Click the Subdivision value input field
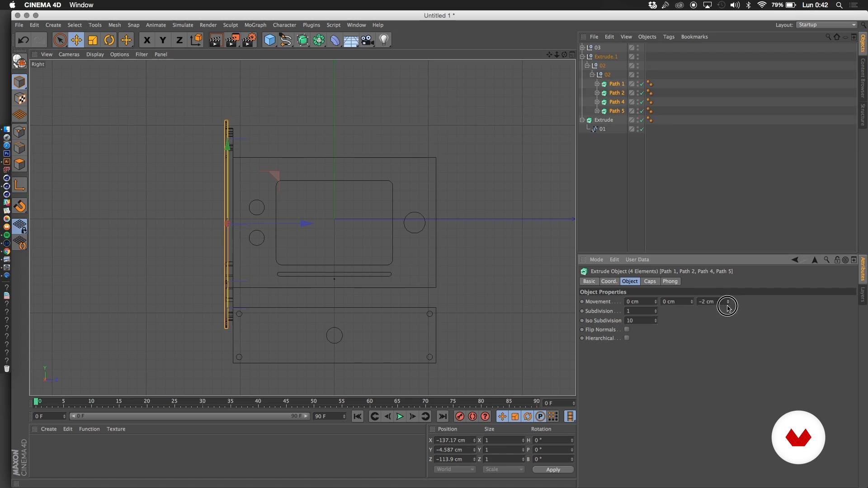Image resolution: width=868 pixels, height=488 pixels. (638, 311)
